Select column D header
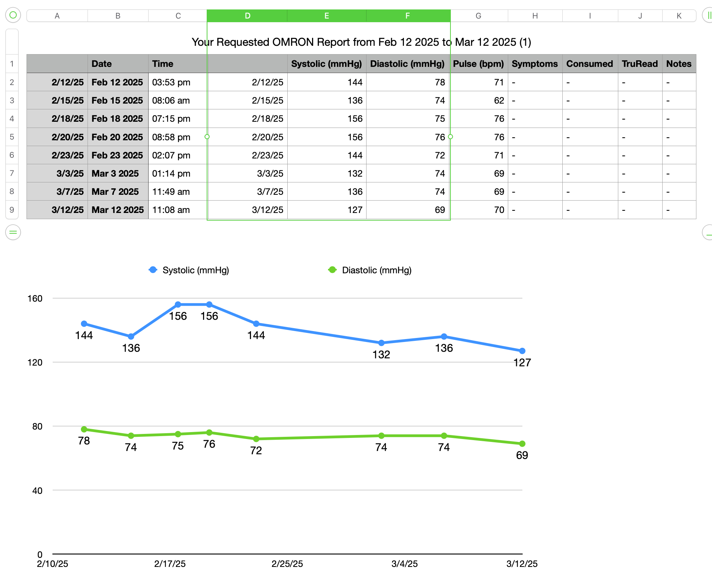 click(247, 16)
